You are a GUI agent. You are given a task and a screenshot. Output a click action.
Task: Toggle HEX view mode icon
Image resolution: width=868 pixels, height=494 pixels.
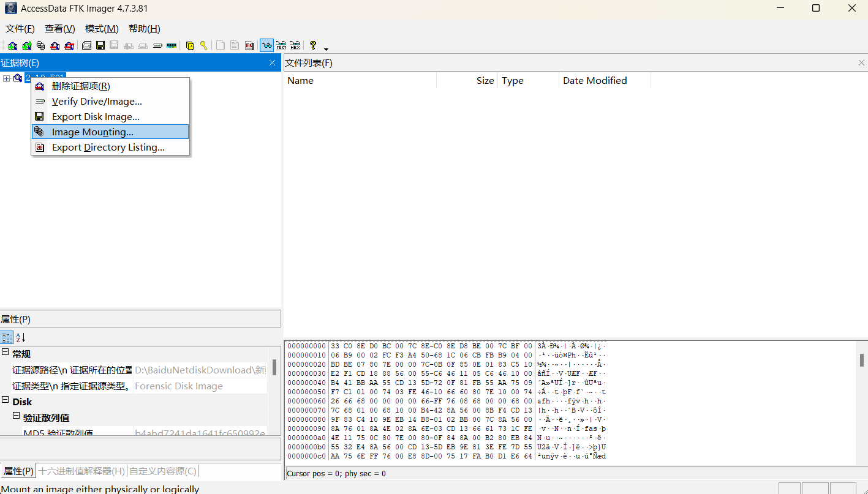point(295,45)
